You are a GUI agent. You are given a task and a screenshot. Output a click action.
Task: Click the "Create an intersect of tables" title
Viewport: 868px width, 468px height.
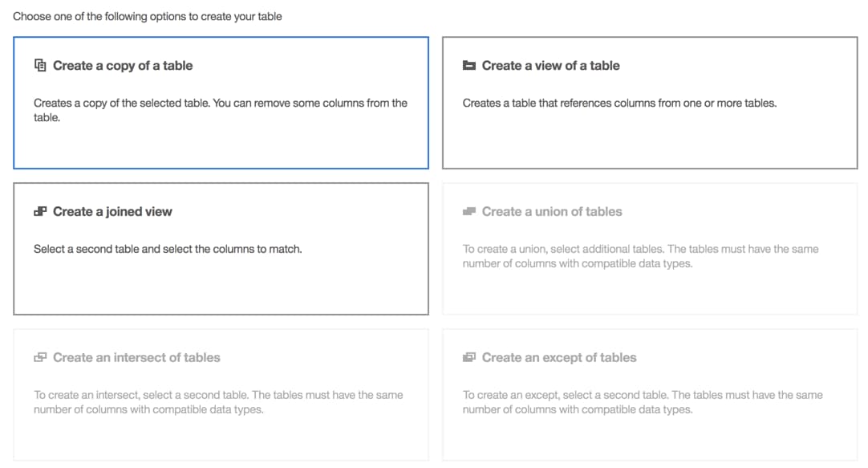click(136, 357)
